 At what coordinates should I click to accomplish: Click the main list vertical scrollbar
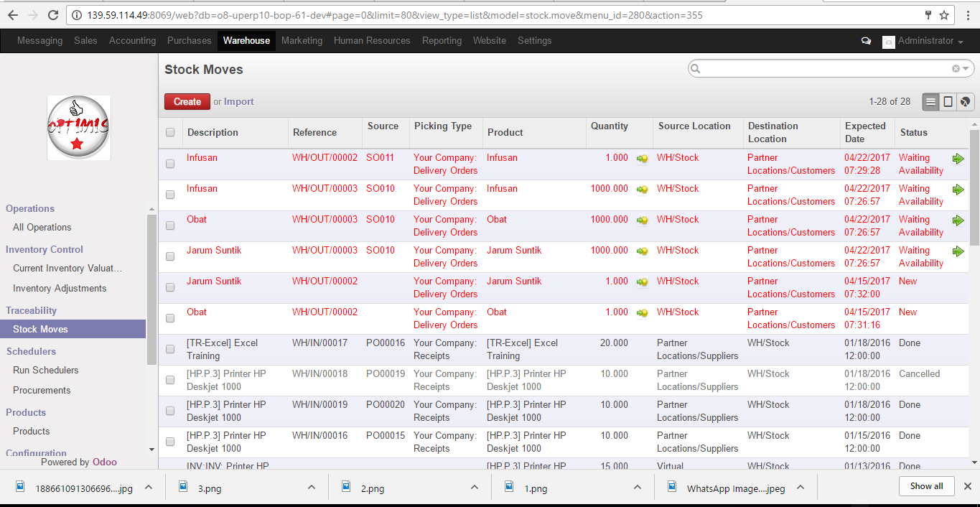pyautogui.click(x=974, y=187)
